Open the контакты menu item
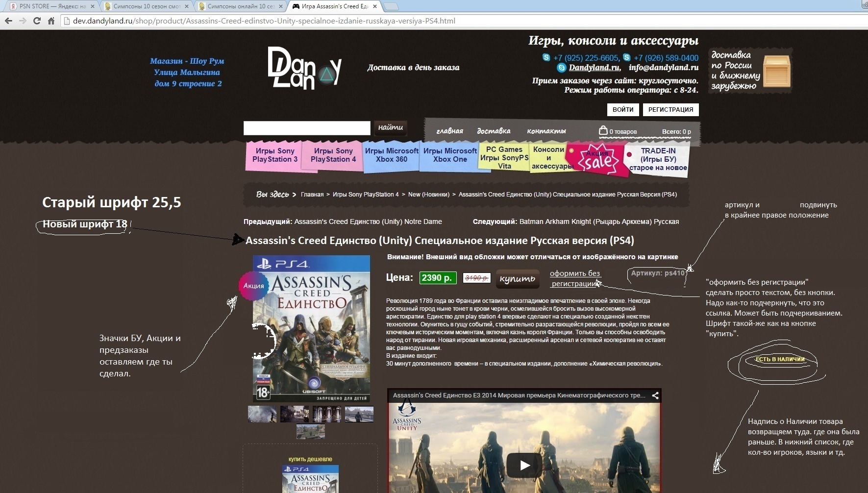This screenshot has height=493, width=868. (546, 131)
